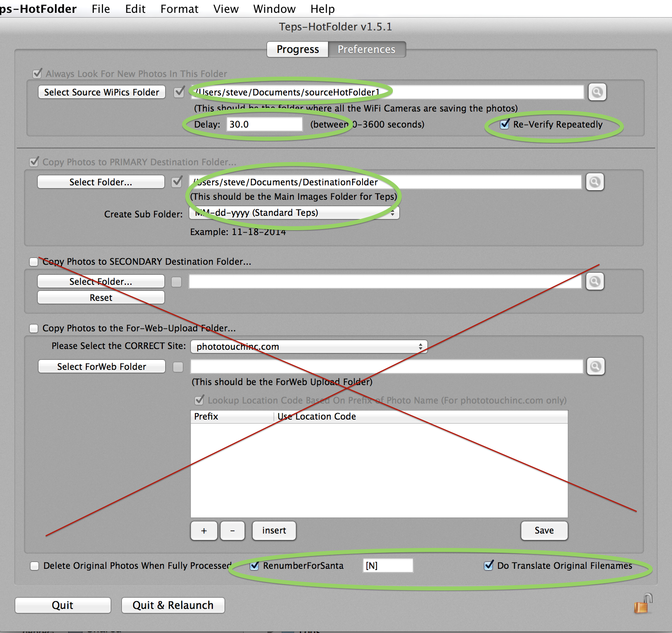
Task: Open the Create Sub Folder dropdown
Action: tap(294, 213)
